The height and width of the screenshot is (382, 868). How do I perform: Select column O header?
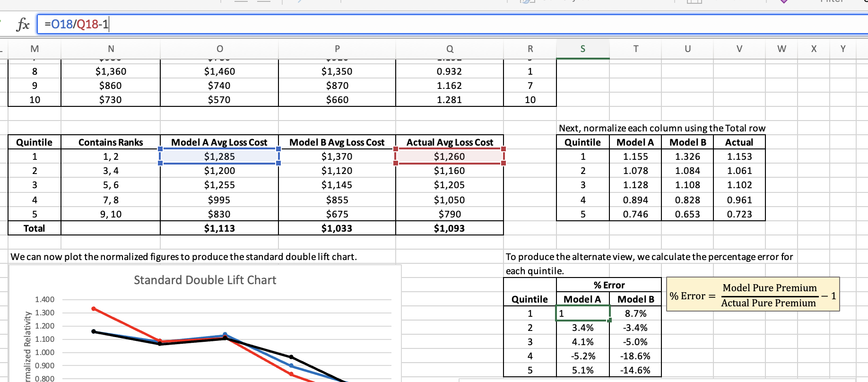tap(219, 49)
